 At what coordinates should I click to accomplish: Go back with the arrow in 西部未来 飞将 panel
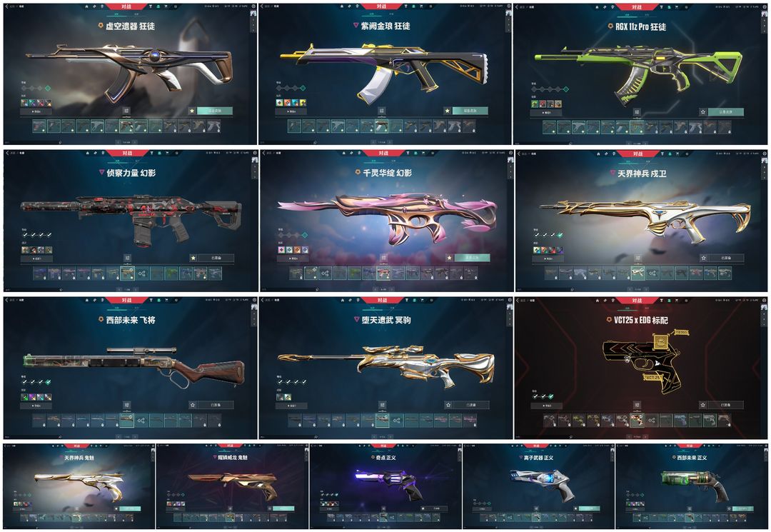point(7,299)
